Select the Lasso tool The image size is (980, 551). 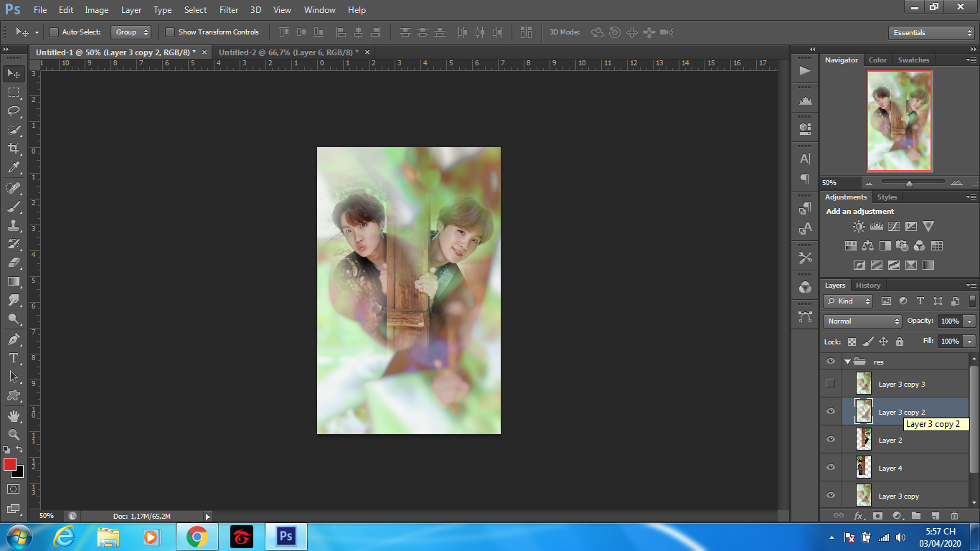coord(14,110)
